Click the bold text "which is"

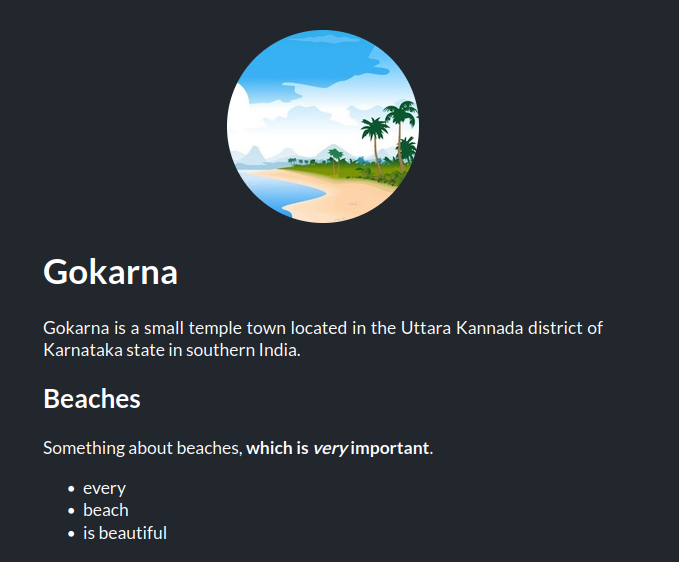[277, 448]
